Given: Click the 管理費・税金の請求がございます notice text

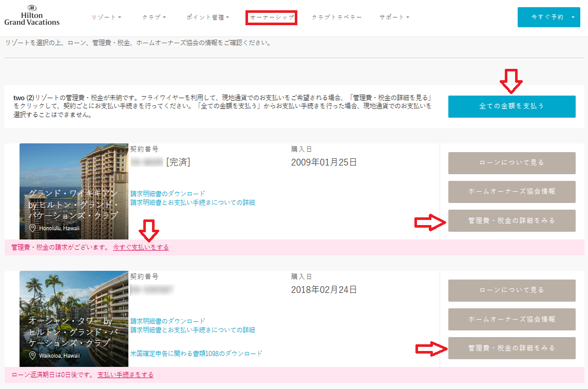Looking at the screenshot, I should tap(61, 248).
